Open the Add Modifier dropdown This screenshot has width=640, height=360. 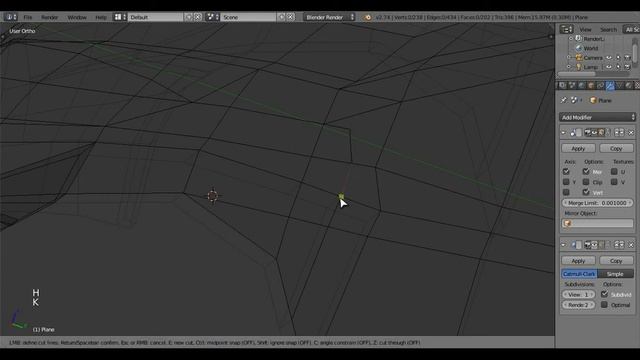[x=597, y=117]
